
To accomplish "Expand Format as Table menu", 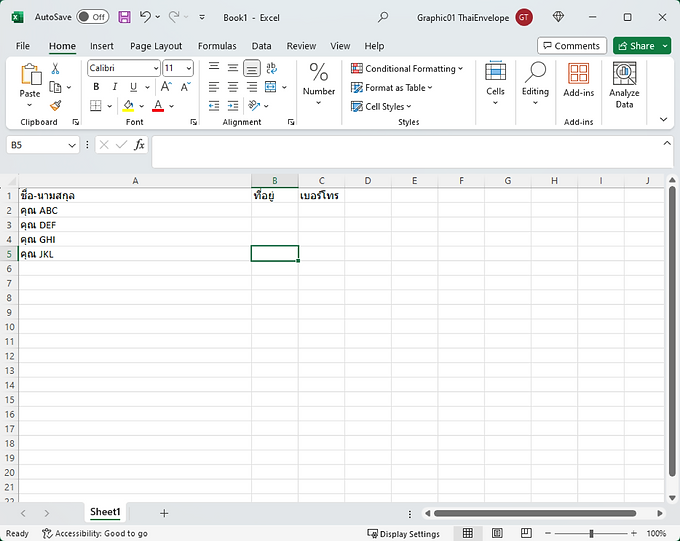I will point(392,88).
